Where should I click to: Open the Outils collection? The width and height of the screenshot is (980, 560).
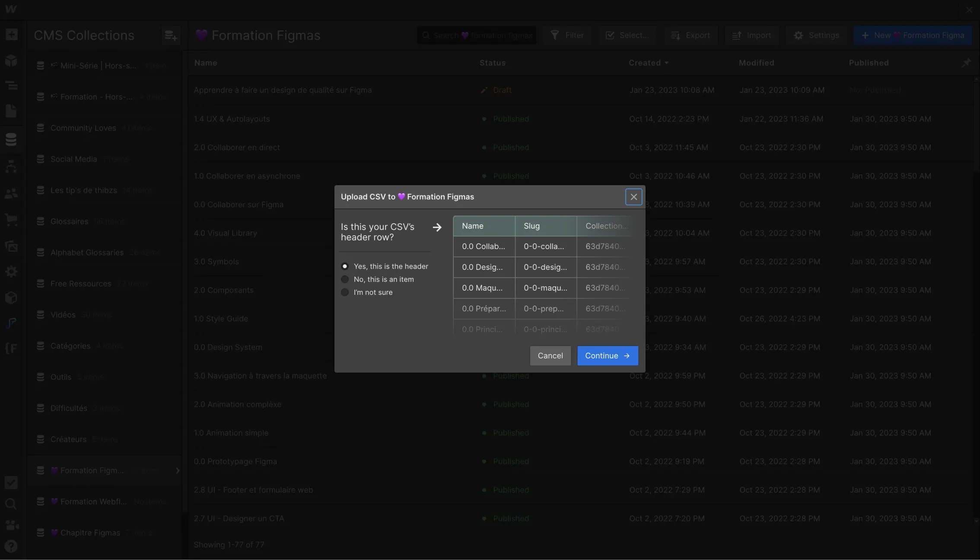click(x=104, y=377)
